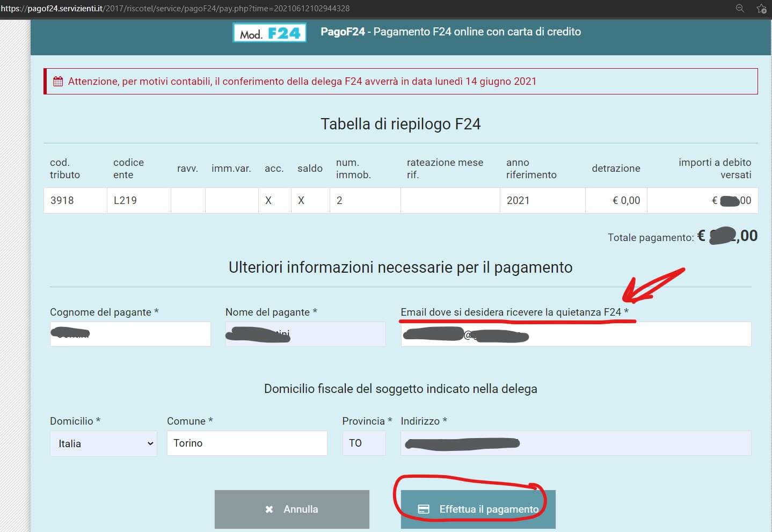Focus the Nome del pagante field

[x=305, y=334]
